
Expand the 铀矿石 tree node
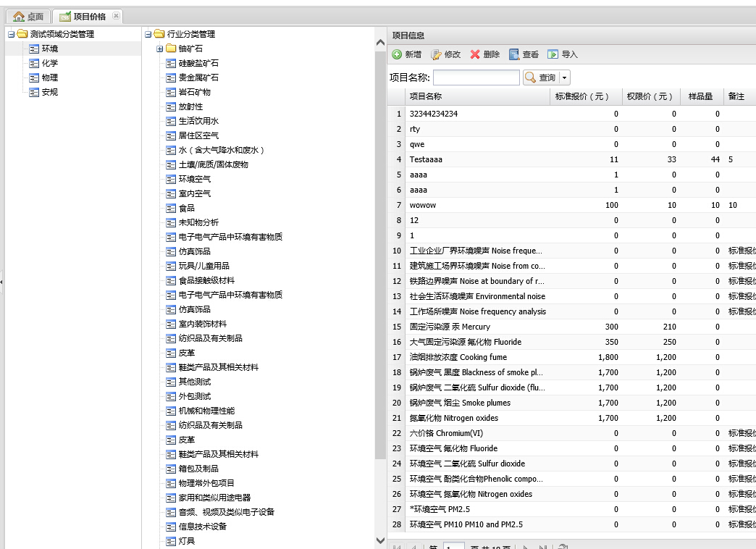tap(160, 49)
